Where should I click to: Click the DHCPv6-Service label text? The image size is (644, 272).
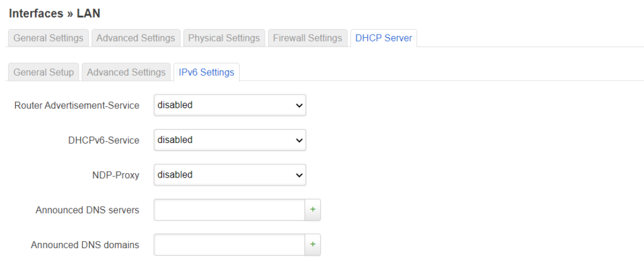(104, 140)
